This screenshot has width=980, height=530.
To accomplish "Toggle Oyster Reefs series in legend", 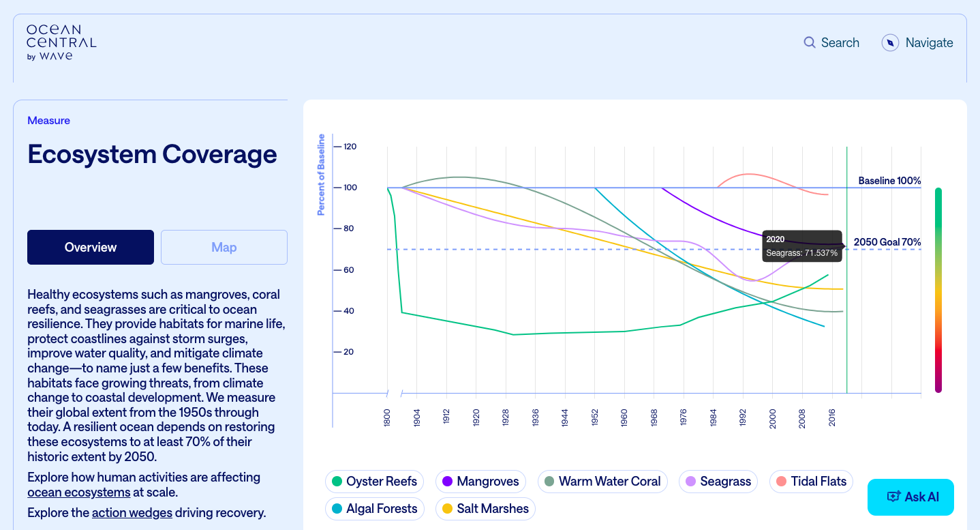I will click(374, 482).
